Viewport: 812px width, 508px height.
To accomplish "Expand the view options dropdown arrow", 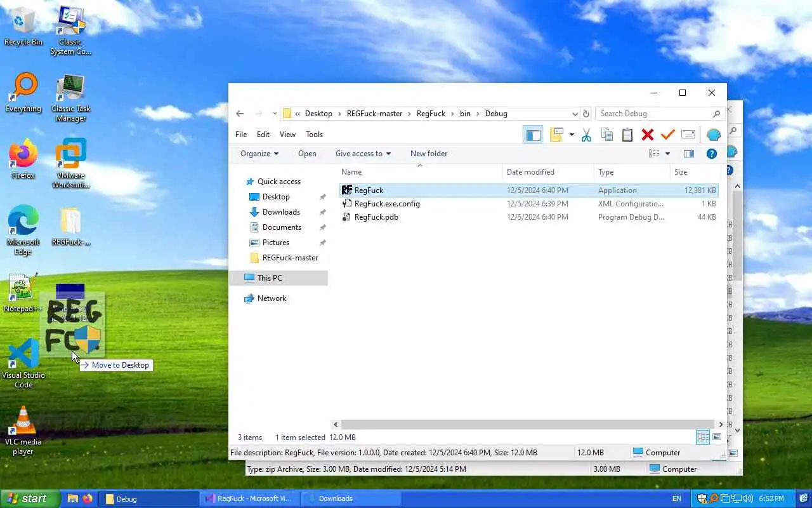I will point(667,154).
